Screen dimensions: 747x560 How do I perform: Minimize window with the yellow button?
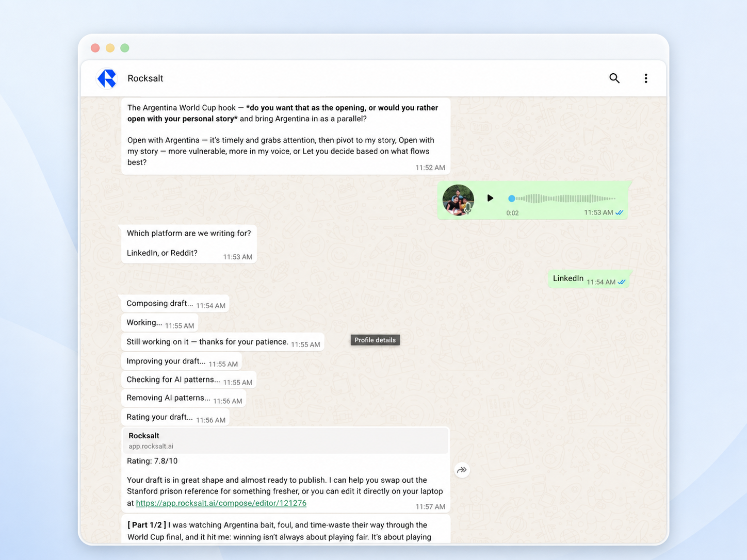[110, 48]
